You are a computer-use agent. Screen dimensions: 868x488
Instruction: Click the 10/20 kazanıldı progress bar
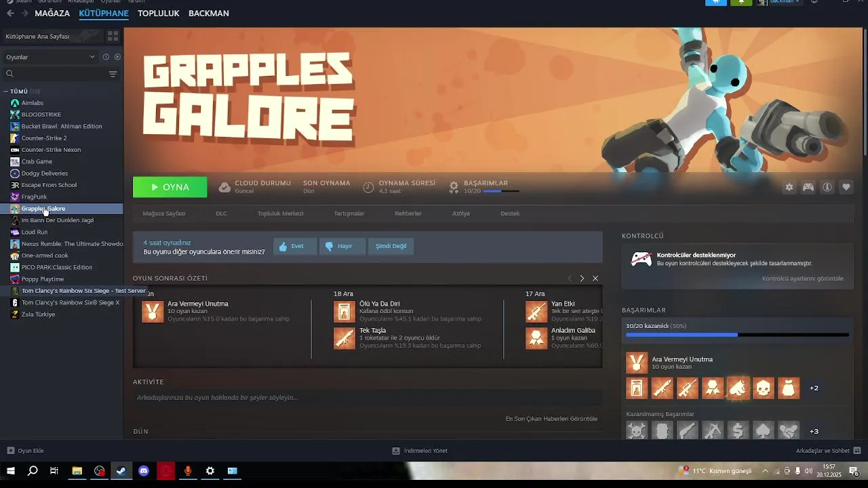click(x=737, y=335)
